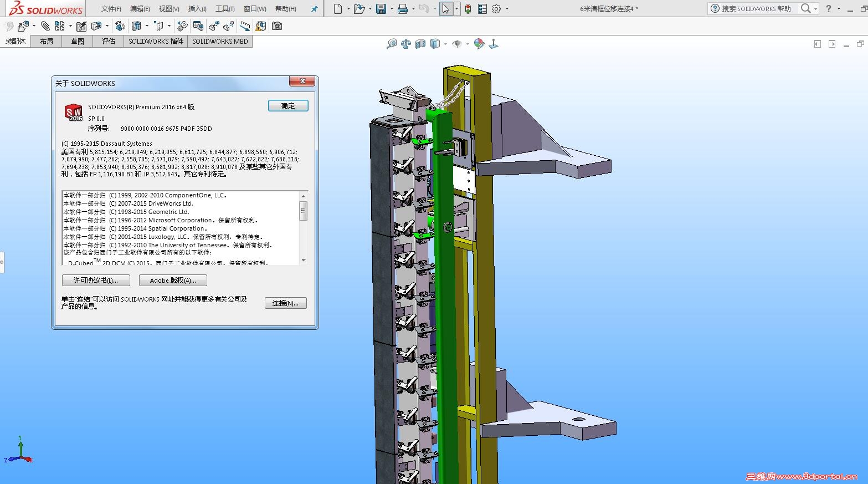The height and width of the screenshot is (484, 868).
Task: Click the Show Hidden Components icon
Action: point(120,26)
